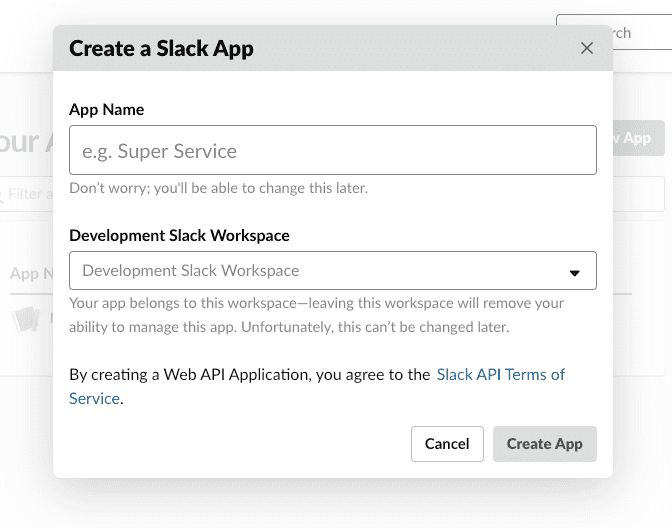Click the Cancel button
The image size is (672, 528).
click(x=447, y=444)
